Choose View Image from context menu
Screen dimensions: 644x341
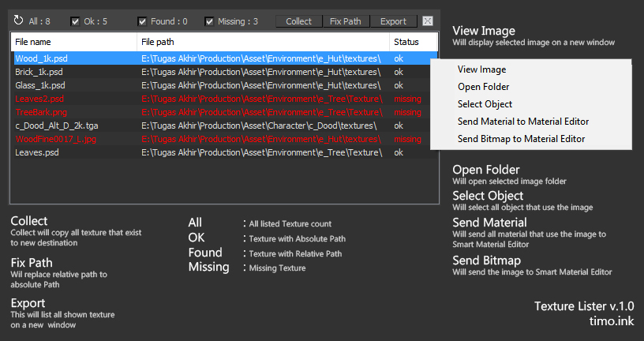pos(481,69)
